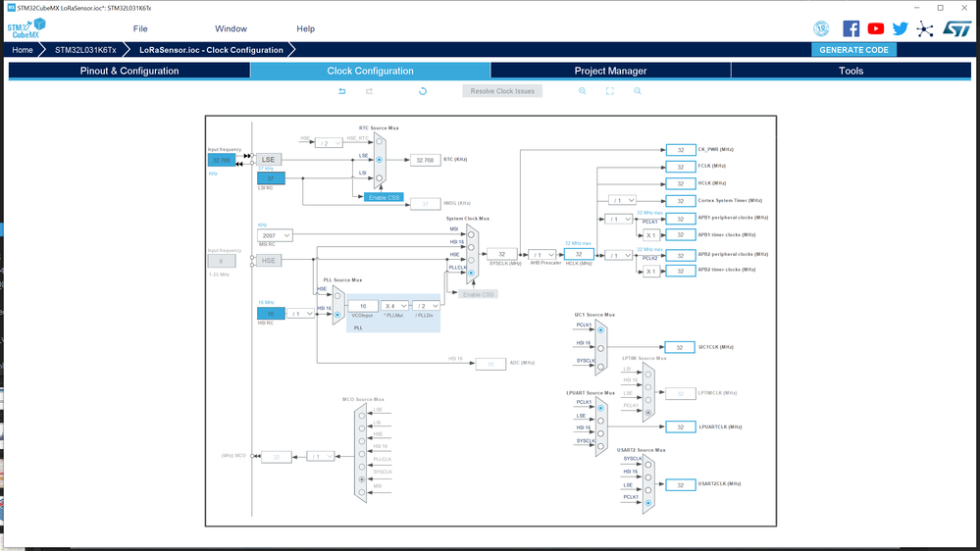The width and height of the screenshot is (980, 551).
Task: Edit the SYSCLK (MHz) value field
Action: coord(502,254)
